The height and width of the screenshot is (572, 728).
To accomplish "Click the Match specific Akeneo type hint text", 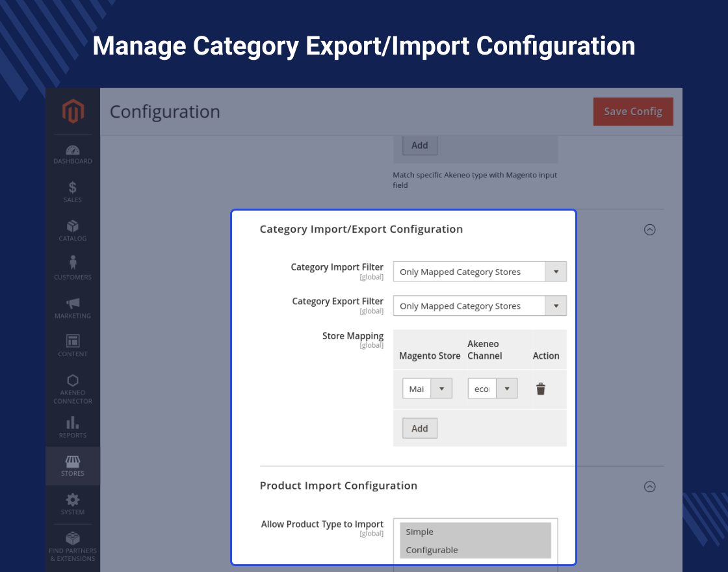I will [474, 179].
